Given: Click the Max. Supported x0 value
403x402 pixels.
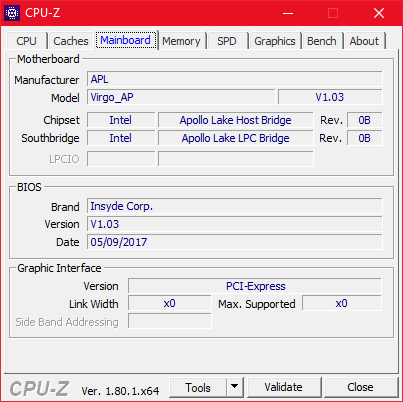Looking at the screenshot, I should [342, 304].
